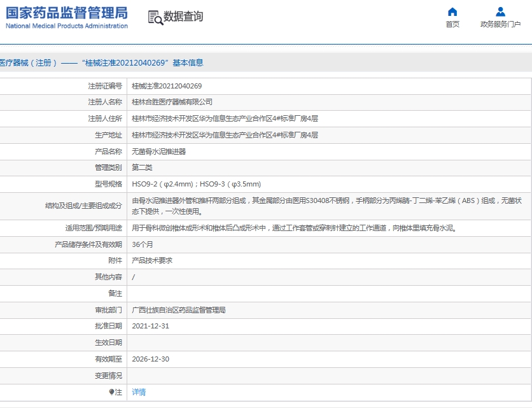Image resolution: width=532 pixels, height=408 pixels.
Task: Open 政务服务门户 link text
Action: tap(500, 24)
